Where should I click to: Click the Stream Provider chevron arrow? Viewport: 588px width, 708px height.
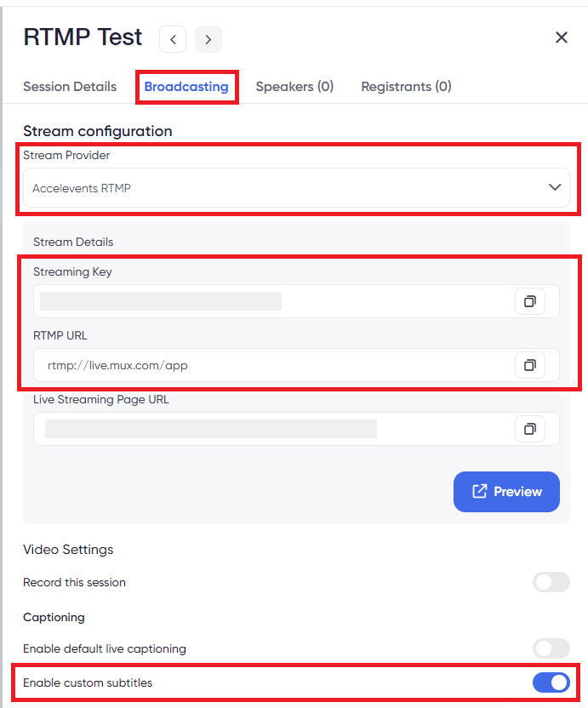click(x=555, y=187)
